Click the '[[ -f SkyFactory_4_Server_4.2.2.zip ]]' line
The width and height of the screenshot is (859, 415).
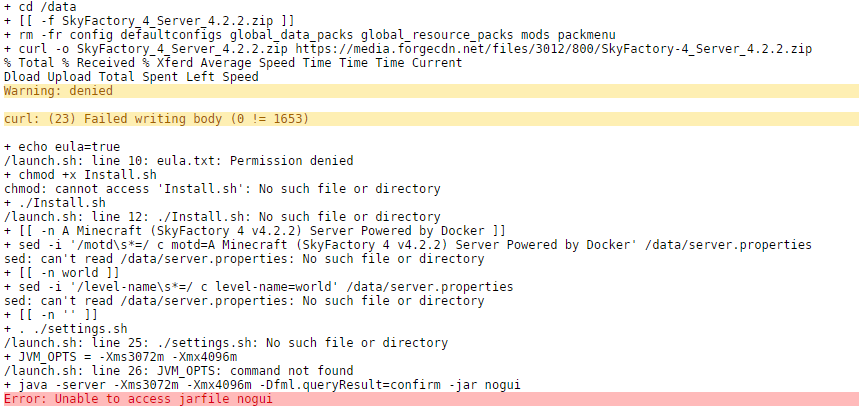coord(149,21)
